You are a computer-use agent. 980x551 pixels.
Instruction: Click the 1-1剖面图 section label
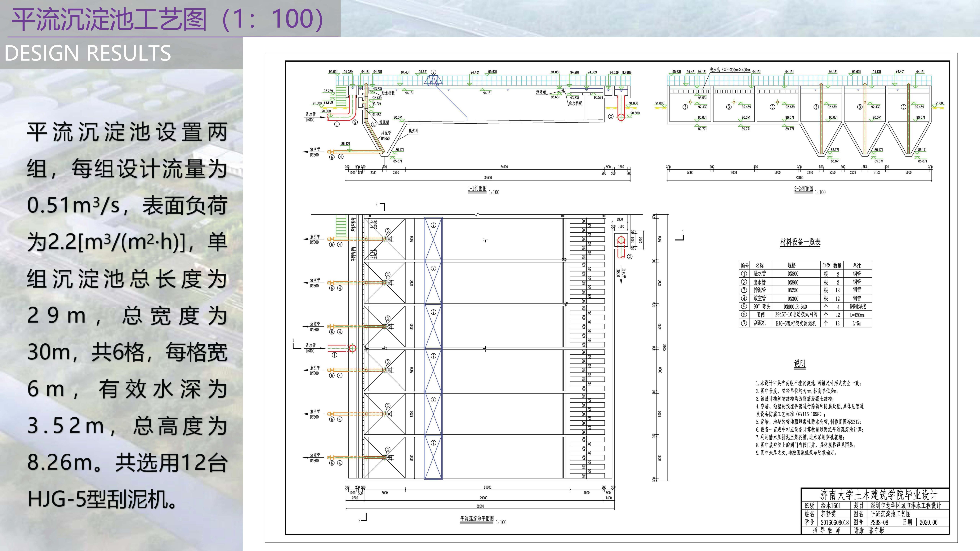click(477, 189)
